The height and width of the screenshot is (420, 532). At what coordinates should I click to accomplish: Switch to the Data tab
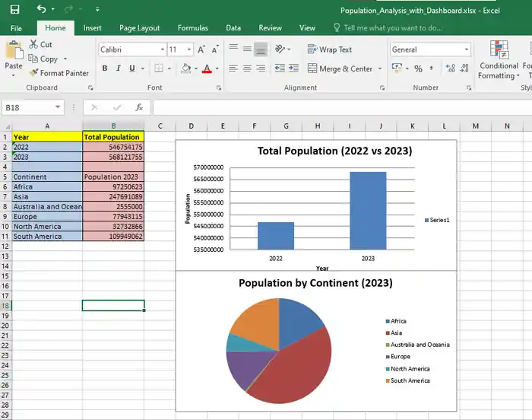click(233, 28)
